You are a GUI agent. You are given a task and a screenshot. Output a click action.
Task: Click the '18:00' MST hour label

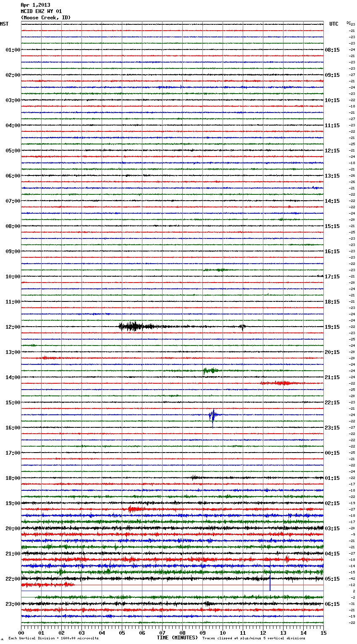[13, 478]
